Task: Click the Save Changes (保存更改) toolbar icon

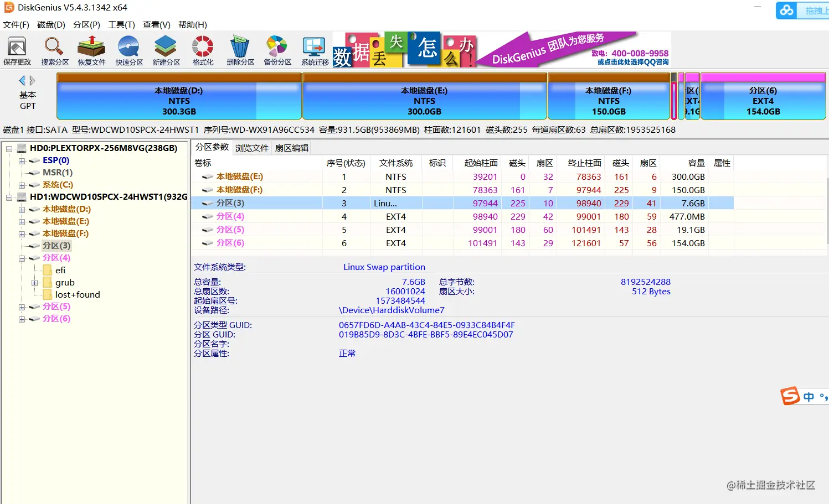Action: click(x=17, y=50)
